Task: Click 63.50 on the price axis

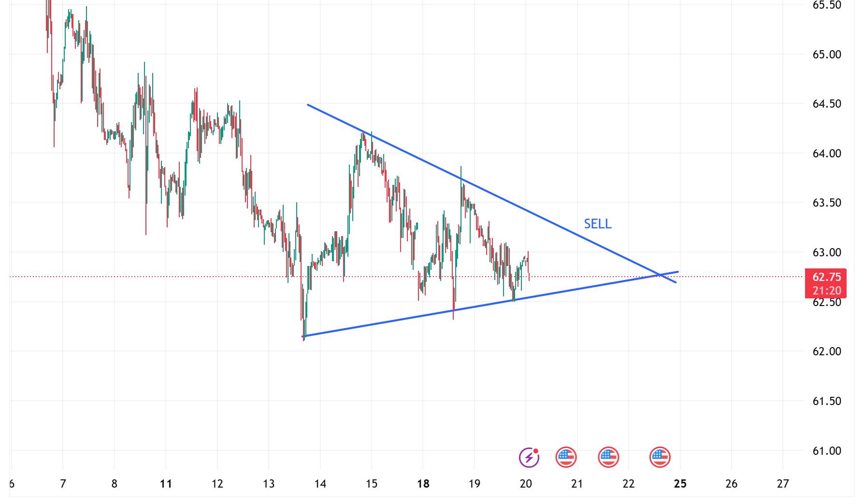Action: [x=826, y=203]
